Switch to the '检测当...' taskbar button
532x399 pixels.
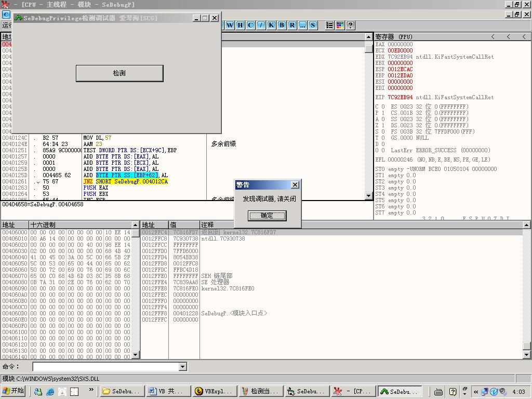click(260, 392)
